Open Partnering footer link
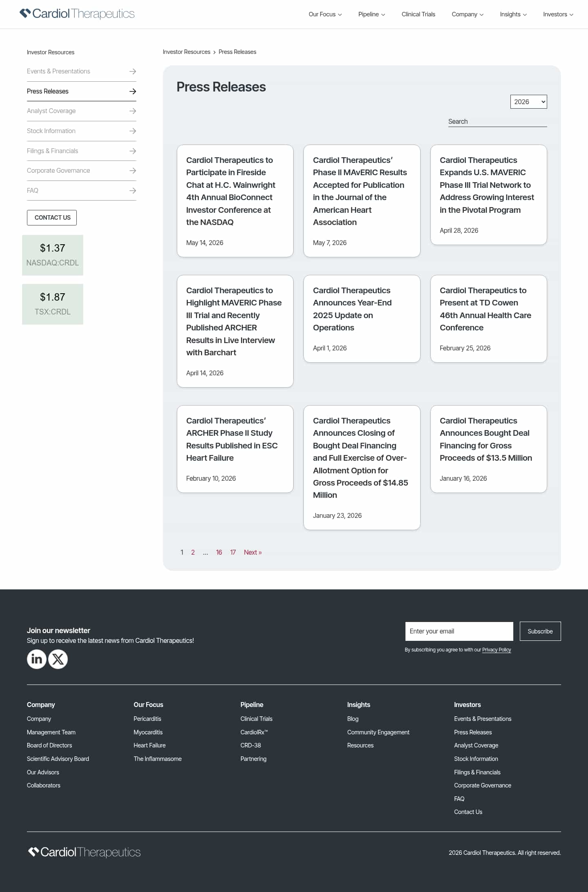Screen dimensions: 588x892 pos(254,759)
